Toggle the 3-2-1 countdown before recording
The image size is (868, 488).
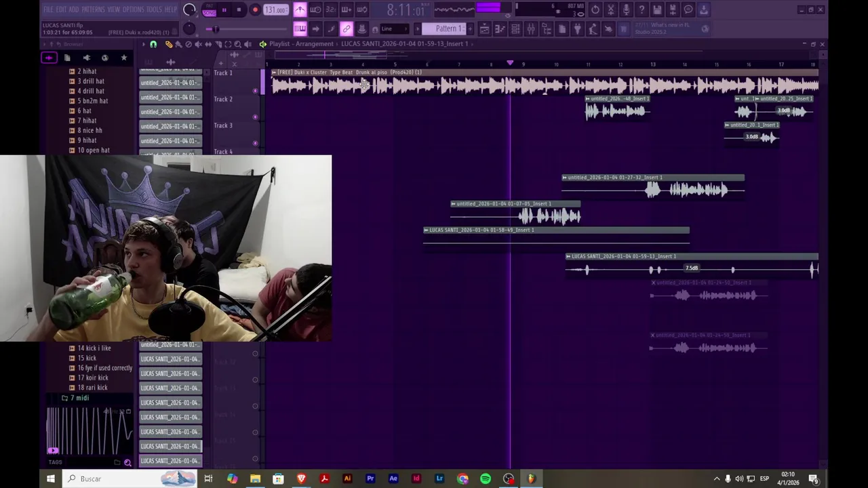(331, 9)
